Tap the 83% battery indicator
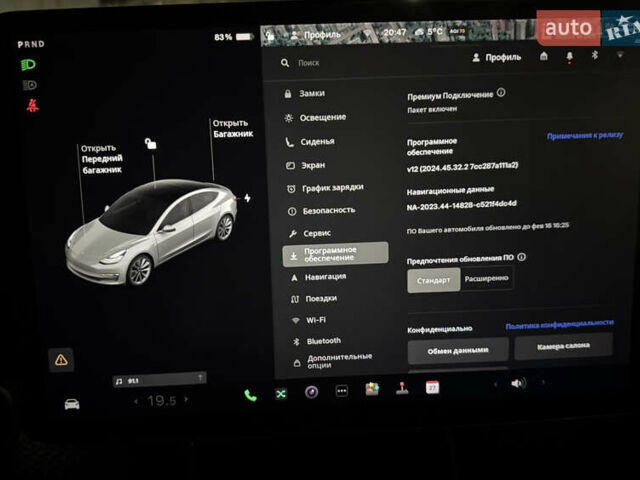The height and width of the screenshot is (480, 640). tap(234, 37)
